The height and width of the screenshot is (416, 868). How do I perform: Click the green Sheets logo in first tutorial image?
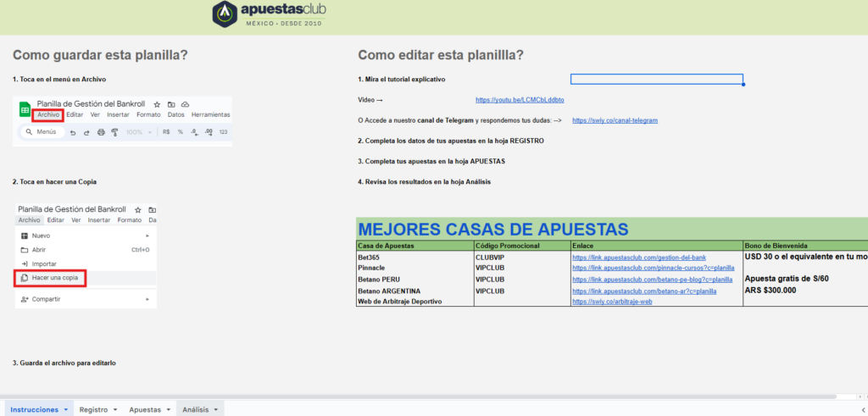click(25, 109)
